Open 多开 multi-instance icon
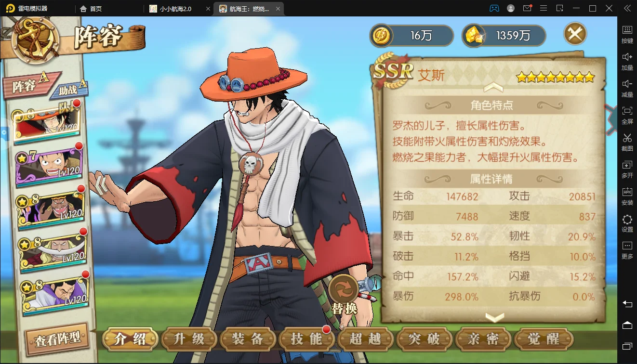 coord(627,169)
